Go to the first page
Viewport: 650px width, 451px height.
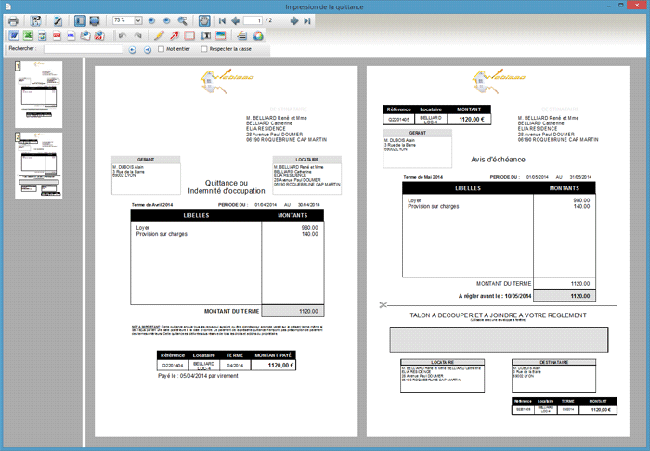[222, 20]
